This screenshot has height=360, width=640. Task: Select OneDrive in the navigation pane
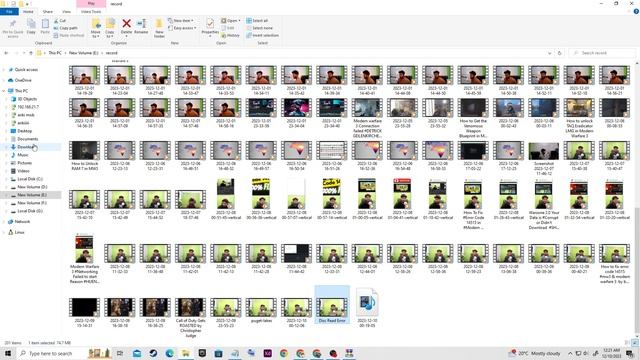click(x=23, y=80)
